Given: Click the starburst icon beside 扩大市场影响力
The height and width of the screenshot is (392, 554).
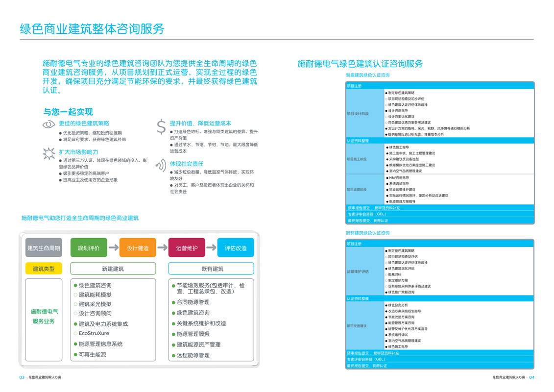Looking at the screenshot, I should 49,154.
